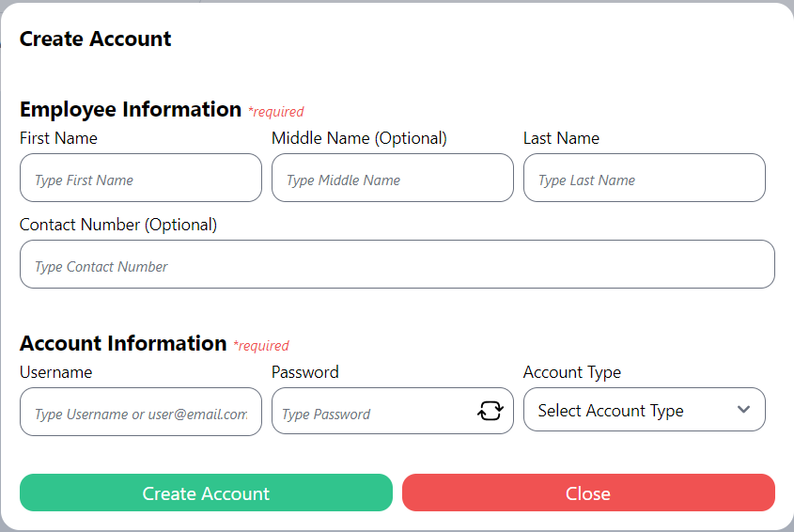This screenshot has height=532, width=794.
Task: Click into the Middle Name text box
Action: 392,179
